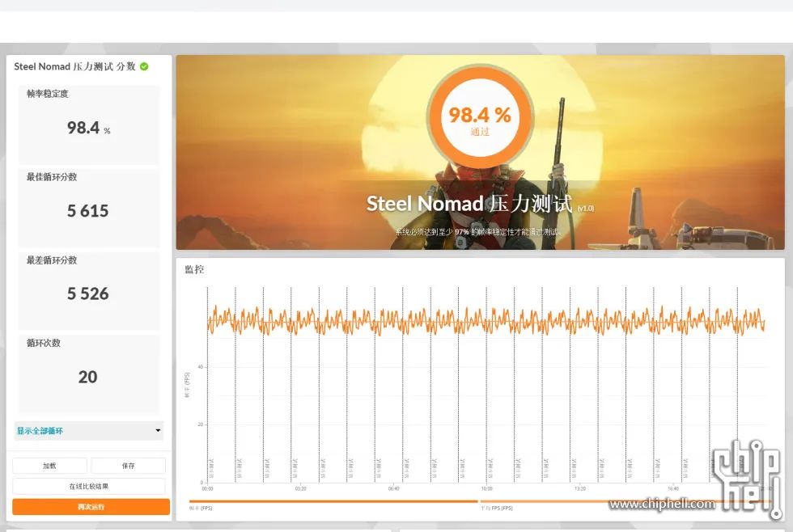Click the 最差循环分数 label
Screen dimensions: 793x532
tap(52, 260)
